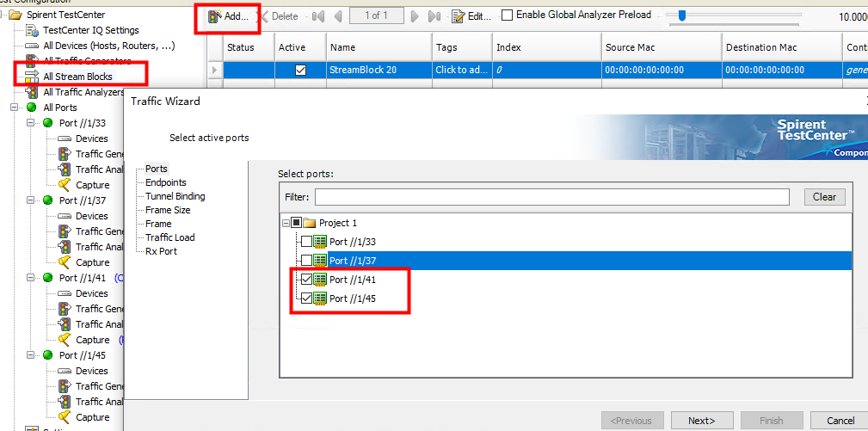Select All Traffic Analyzers in the tree

click(x=84, y=92)
